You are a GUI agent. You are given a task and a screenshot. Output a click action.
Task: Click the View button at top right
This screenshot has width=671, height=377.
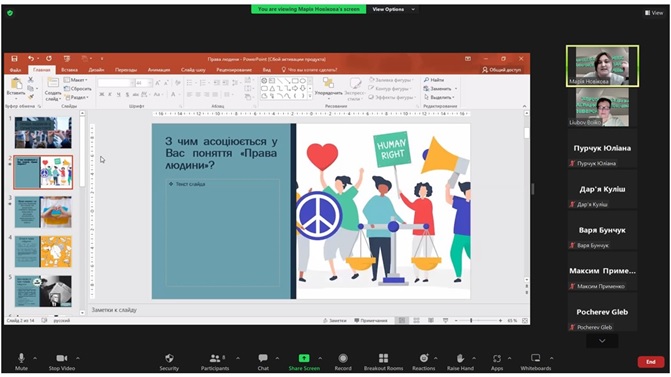pos(654,13)
